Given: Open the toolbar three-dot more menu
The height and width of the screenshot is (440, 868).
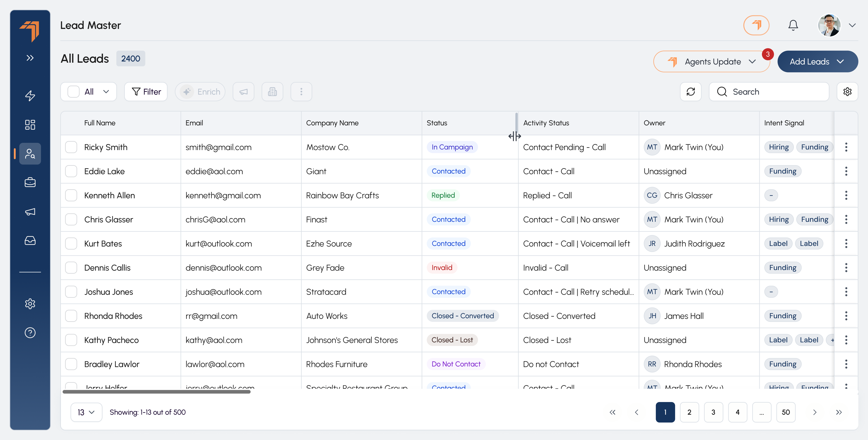Looking at the screenshot, I should (301, 92).
